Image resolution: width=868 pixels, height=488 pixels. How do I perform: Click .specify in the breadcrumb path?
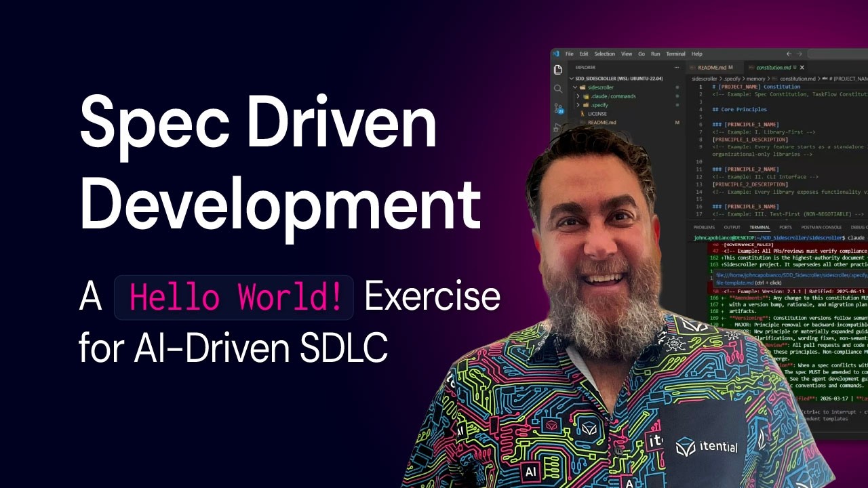pos(734,79)
